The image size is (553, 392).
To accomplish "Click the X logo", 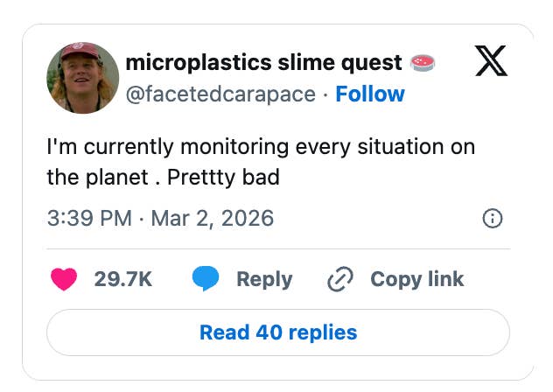I will [x=491, y=62].
